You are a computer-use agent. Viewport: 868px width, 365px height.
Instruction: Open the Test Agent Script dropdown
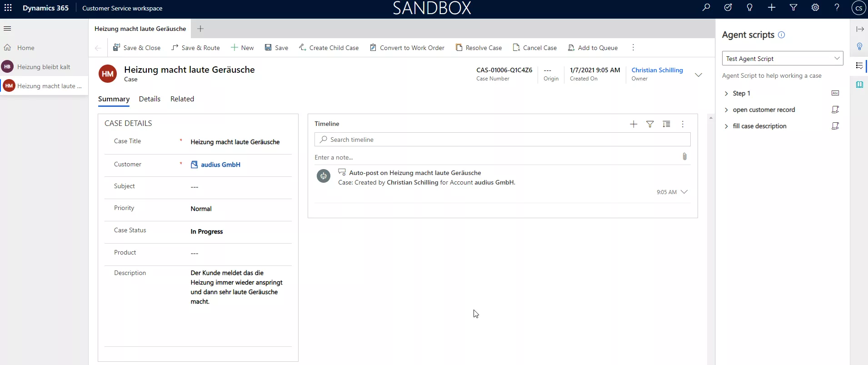(x=782, y=59)
